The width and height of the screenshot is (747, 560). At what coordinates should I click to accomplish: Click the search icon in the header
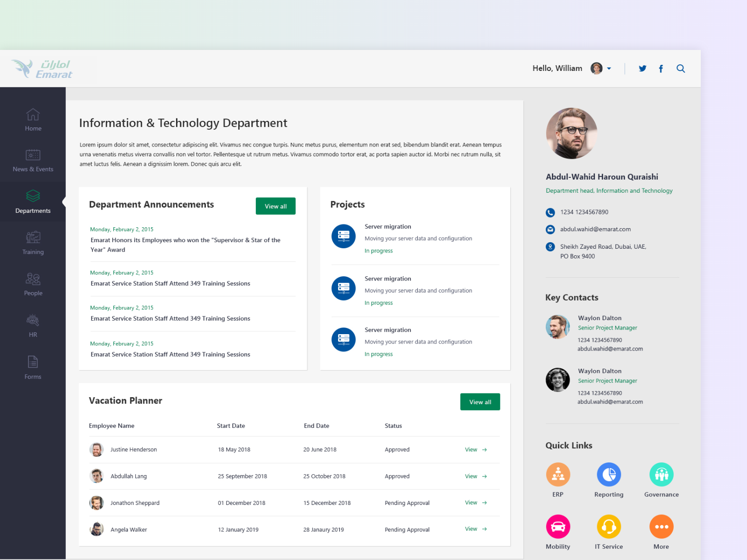pyautogui.click(x=681, y=68)
